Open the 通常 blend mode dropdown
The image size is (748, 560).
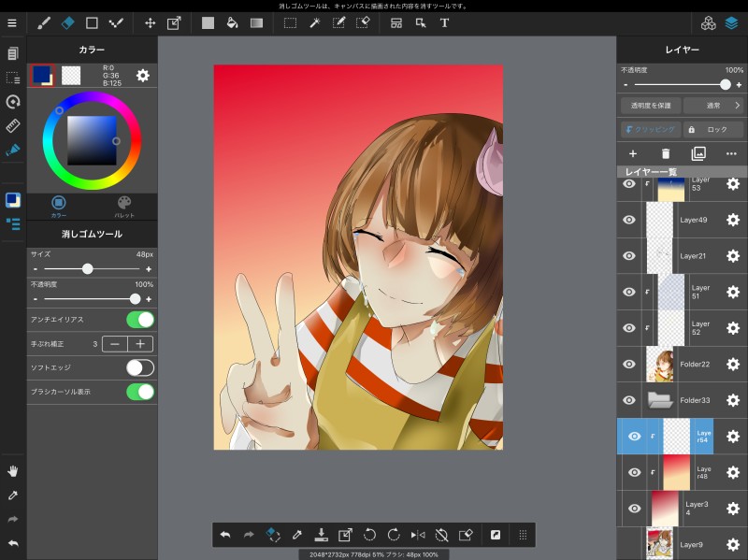point(712,106)
